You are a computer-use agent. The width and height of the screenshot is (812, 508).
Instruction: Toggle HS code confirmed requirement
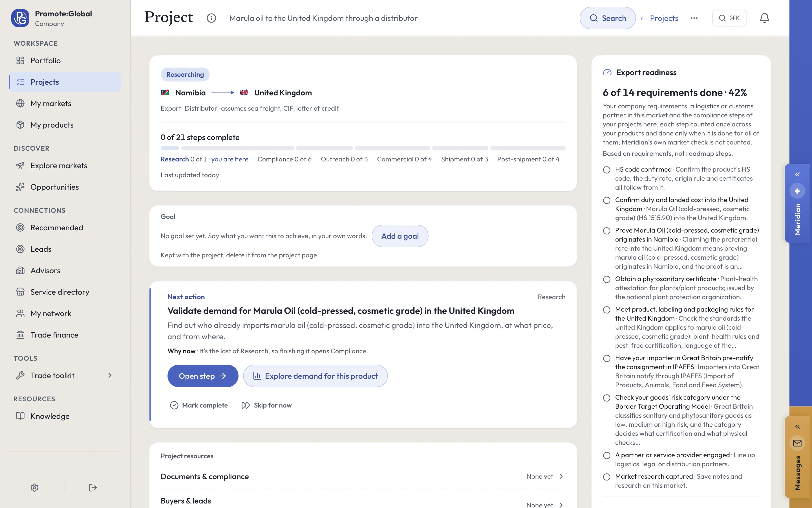click(x=606, y=170)
